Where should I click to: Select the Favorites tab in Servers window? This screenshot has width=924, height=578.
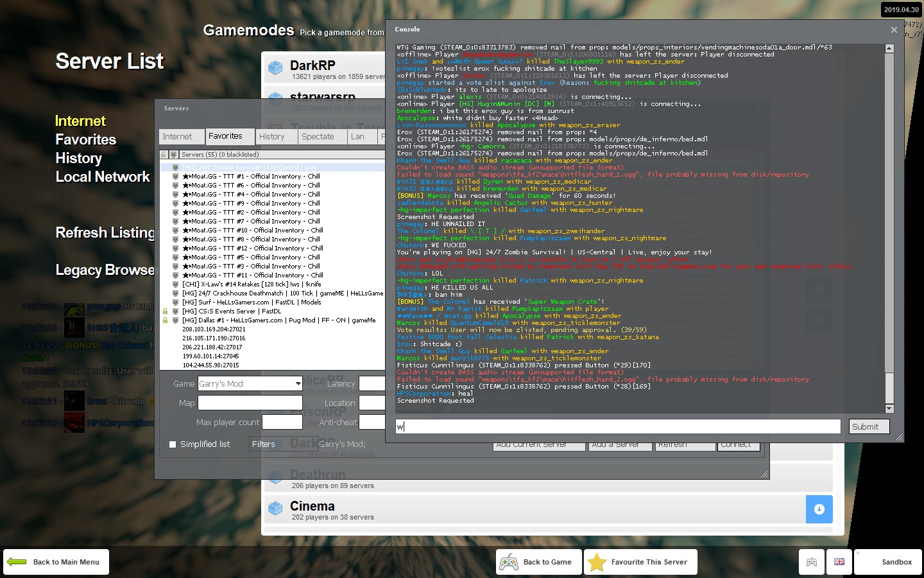click(230, 136)
